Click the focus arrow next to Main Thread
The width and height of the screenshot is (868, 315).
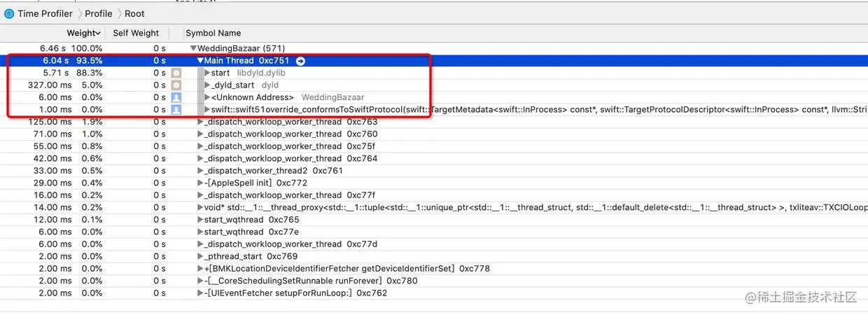[300, 61]
